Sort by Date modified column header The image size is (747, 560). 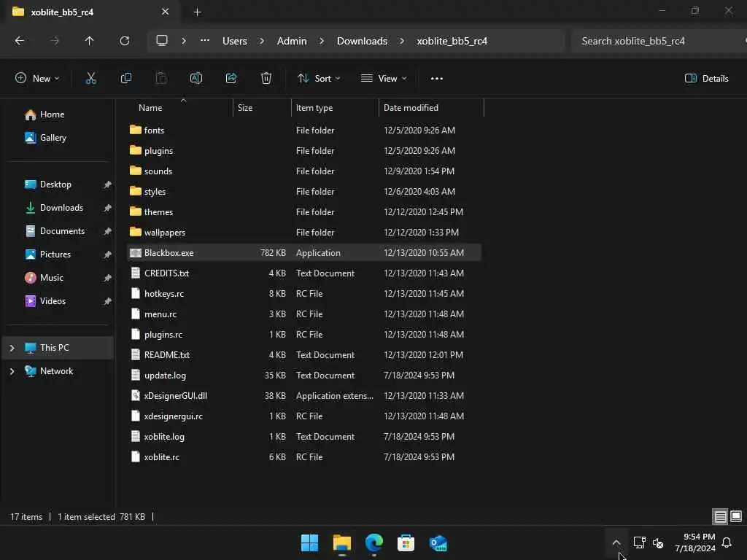pos(411,108)
